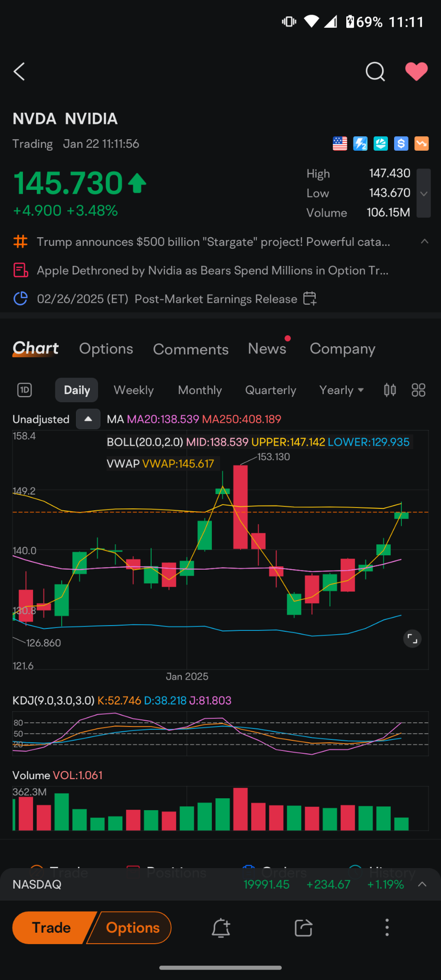Tap the pink news article icon

click(20, 270)
